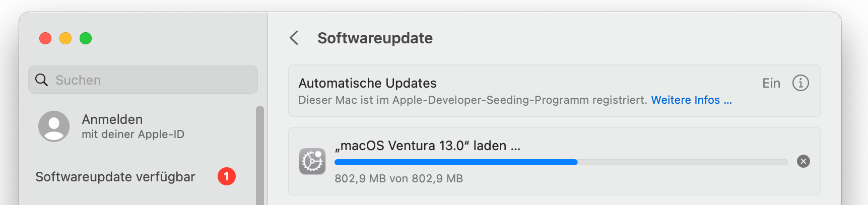Minimize the window with the yellow button
868x205 pixels.
65,38
